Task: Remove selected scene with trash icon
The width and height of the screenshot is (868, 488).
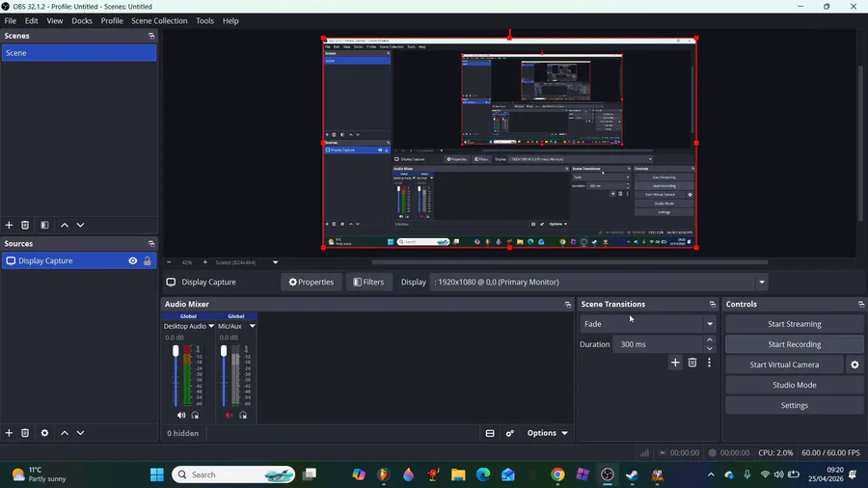Action: point(25,225)
